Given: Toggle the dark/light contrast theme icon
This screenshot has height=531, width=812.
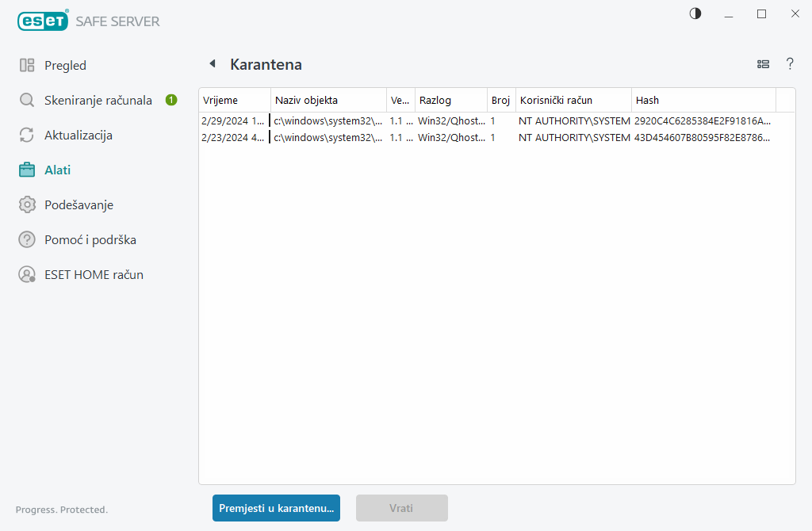Looking at the screenshot, I should (x=695, y=13).
